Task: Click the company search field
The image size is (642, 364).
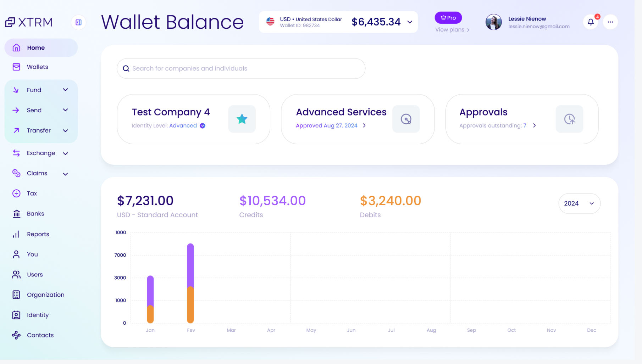Action: [x=241, y=68]
